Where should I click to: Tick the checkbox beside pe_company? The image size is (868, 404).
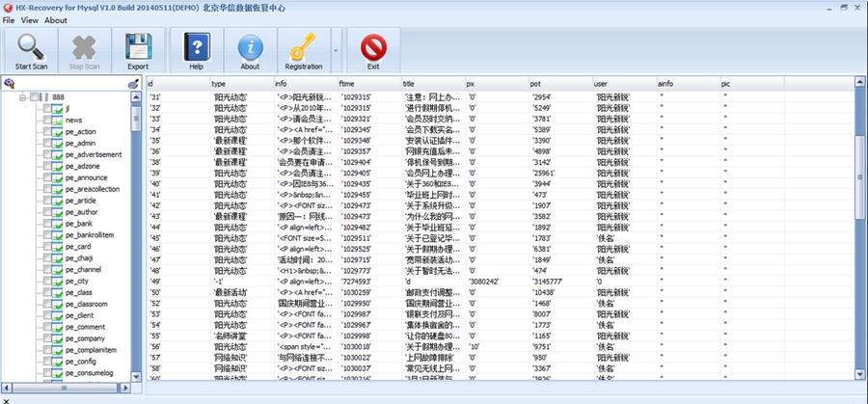coord(47,338)
